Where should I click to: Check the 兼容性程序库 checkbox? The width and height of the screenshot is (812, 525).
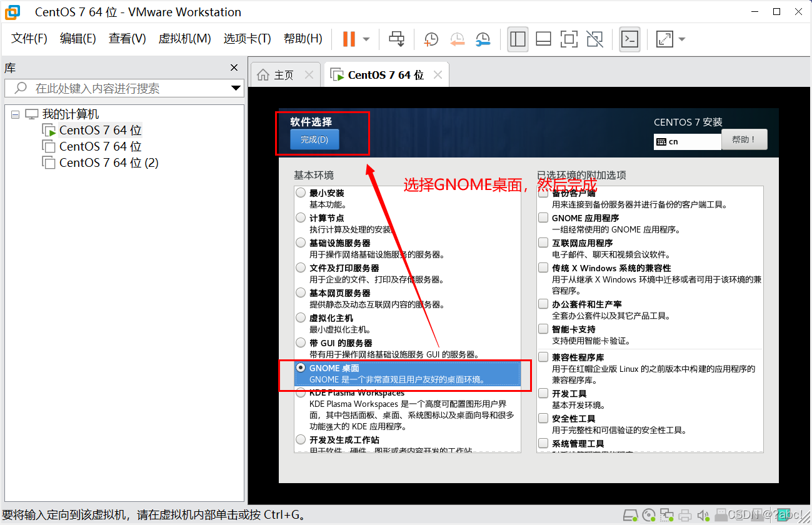[543, 357]
